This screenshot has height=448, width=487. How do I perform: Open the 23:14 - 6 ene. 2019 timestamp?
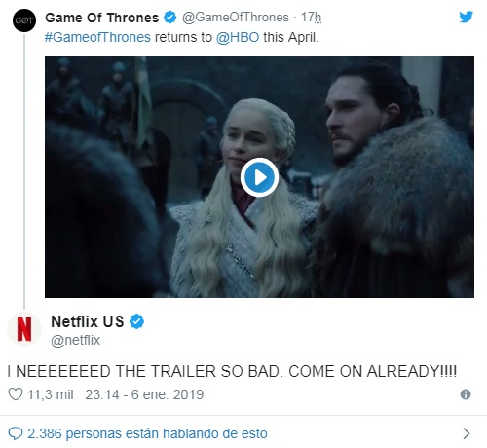click(144, 394)
